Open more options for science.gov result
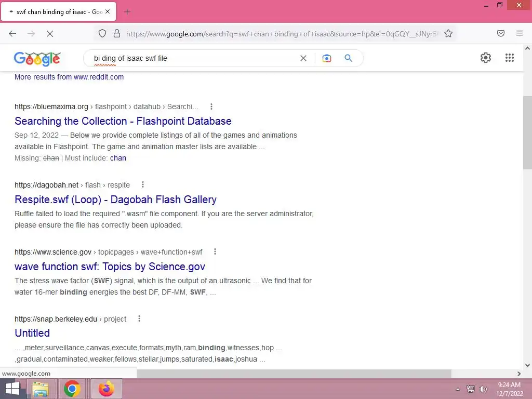 click(x=215, y=252)
